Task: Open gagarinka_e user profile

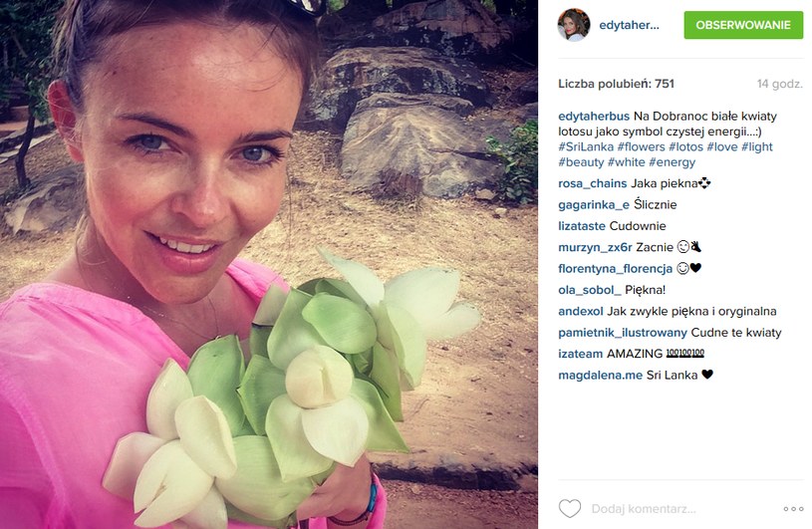Action: click(594, 205)
